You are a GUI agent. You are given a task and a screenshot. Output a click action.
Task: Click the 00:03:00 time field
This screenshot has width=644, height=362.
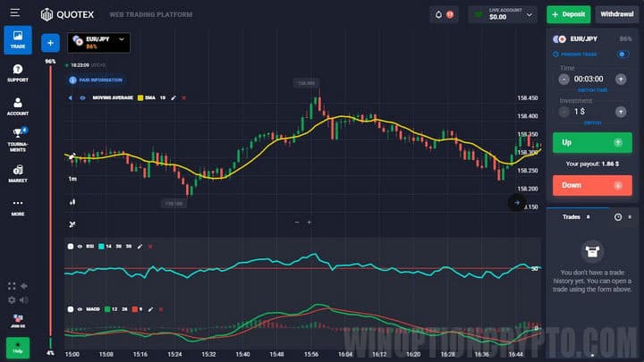click(589, 79)
